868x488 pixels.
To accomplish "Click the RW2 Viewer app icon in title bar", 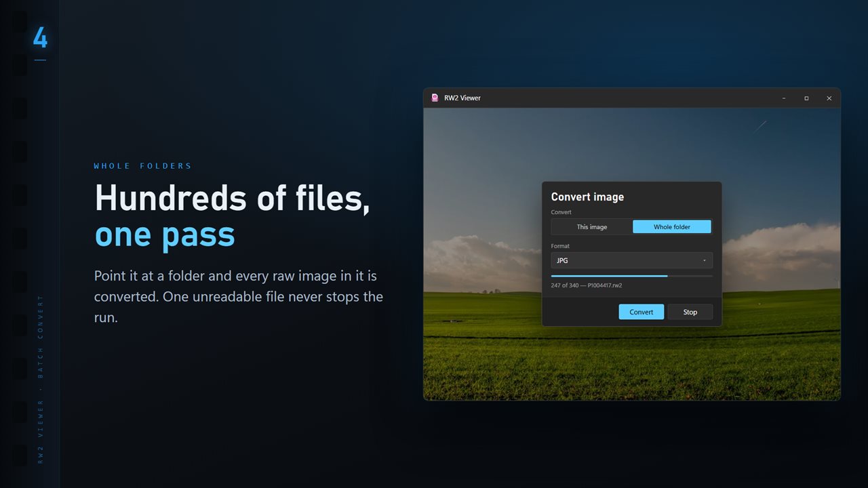I will coord(435,98).
